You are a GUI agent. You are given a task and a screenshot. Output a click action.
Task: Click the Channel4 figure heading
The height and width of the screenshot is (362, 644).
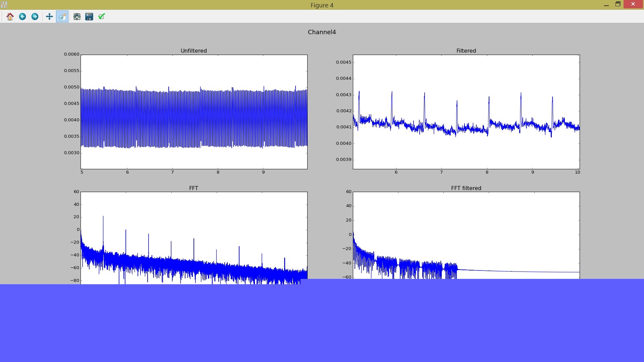pyautogui.click(x=322, y=32)
